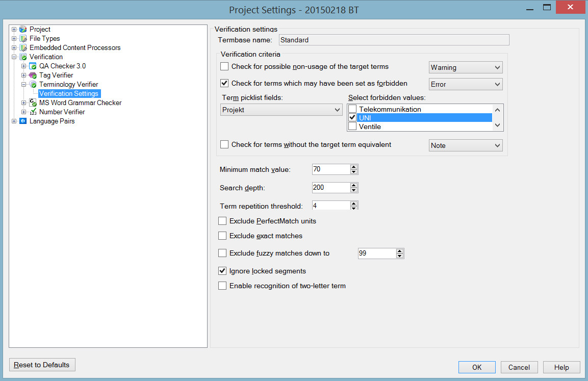The width and height of the screenshot is (588, 381).
Task: Click the OK button
Action: point(477,367)
